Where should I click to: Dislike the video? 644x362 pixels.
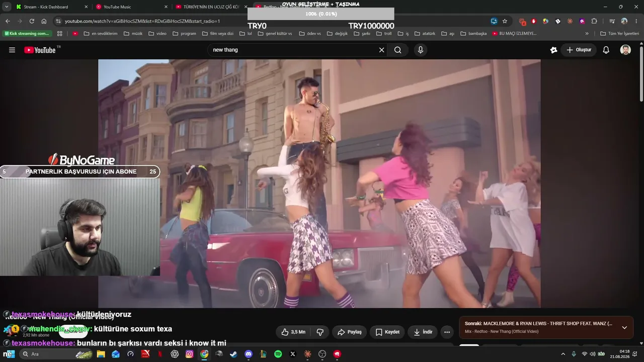click(319, 332)
